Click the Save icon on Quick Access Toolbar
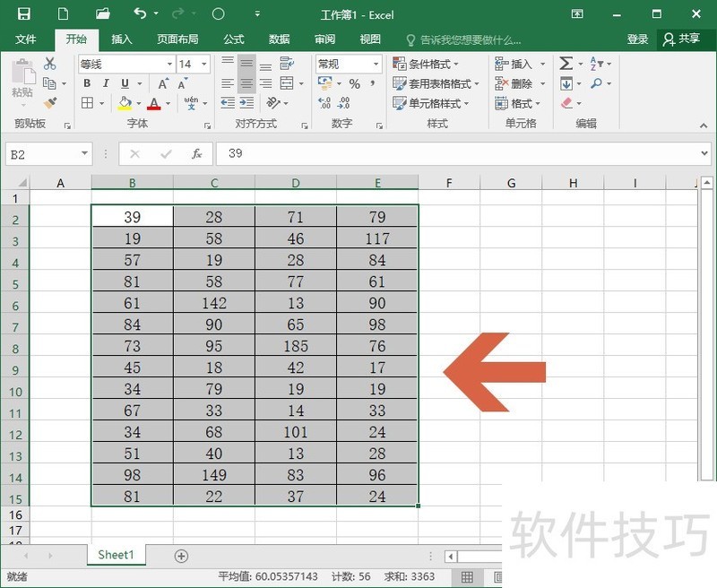Image resolution: width=717 pixels, height=588 pixels. [25, 14]
